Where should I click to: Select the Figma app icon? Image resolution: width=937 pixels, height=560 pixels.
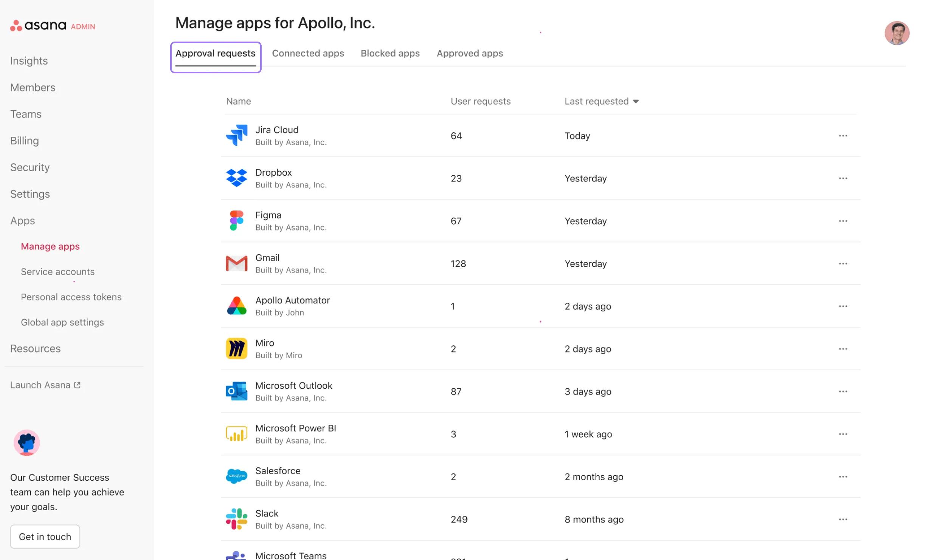pos(236,221)
